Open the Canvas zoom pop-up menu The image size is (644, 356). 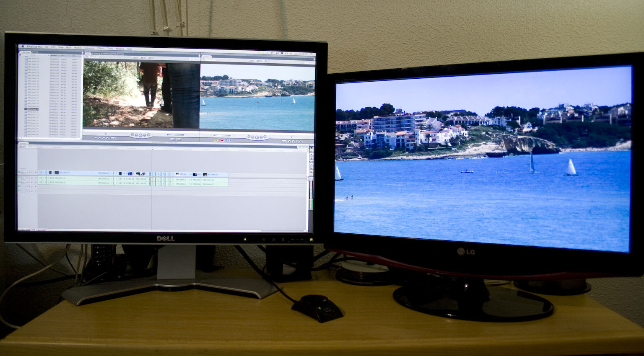pyautogui.click(x=252, y=61)
